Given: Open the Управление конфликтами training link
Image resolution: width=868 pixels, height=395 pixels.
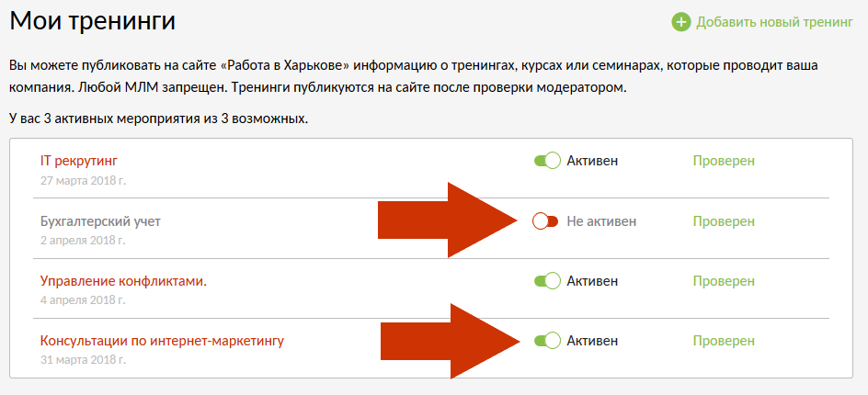Looking at the screenshot, I should click(123, 281).
